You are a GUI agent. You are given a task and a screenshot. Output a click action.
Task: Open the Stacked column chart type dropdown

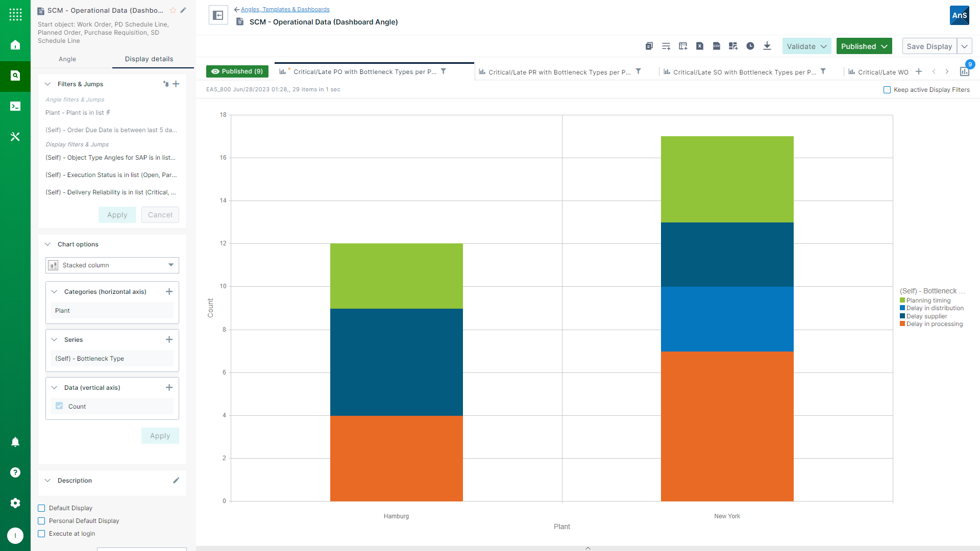pos(112,265)
